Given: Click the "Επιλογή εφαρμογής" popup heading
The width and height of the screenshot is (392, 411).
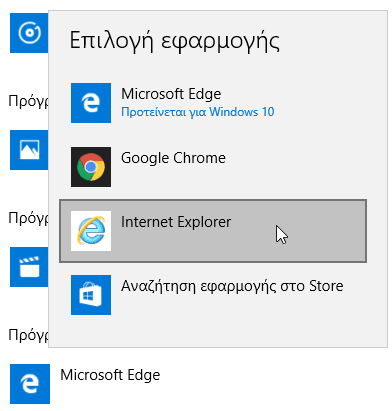Looking at the screenshot, I should click(x=175, y=41).
